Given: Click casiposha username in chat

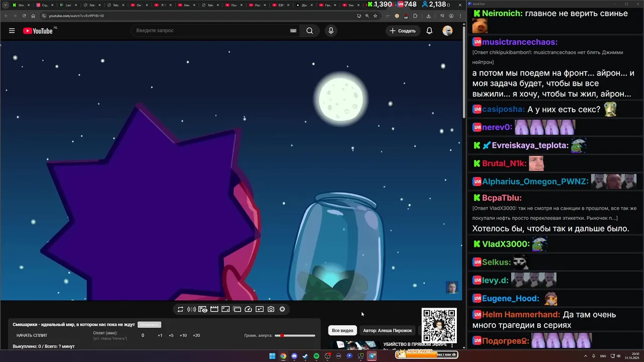Looking at the screenshot, I should pos(504,109).
